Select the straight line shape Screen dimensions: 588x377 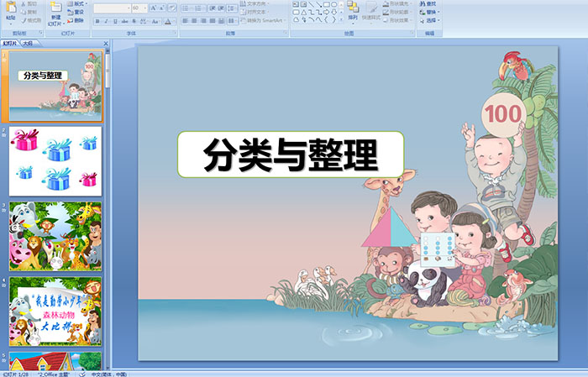tap(311, 4)
